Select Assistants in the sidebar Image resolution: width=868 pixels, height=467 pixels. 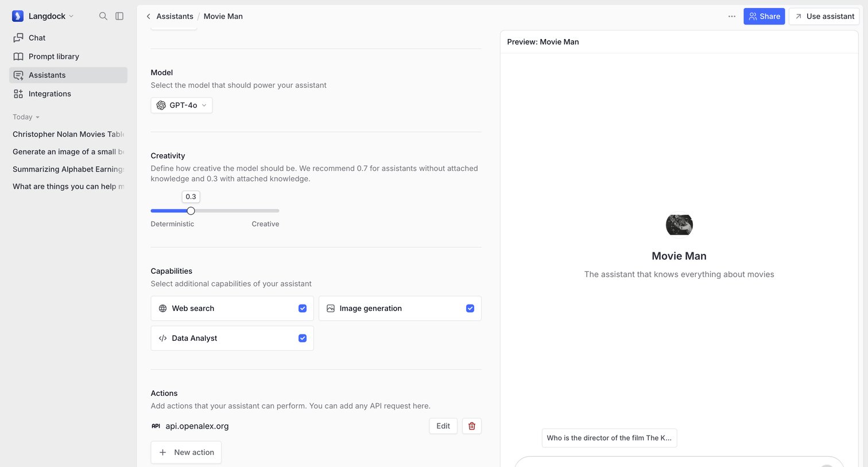[x=68, y=75]
